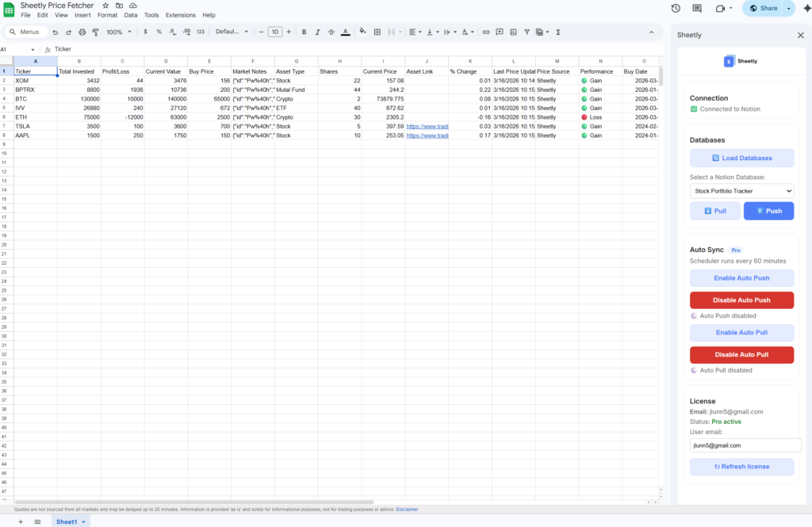Click the print icon
Screen dimensions: 812x527
[82, 32]
